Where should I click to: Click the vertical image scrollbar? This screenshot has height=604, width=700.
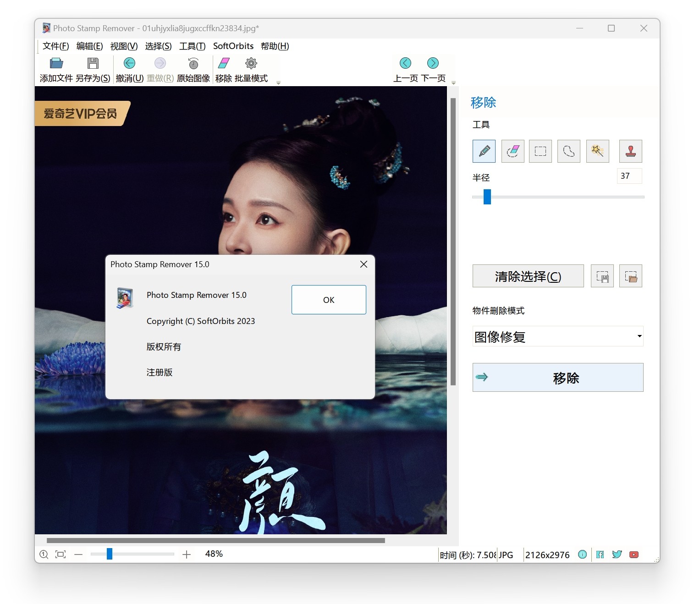tap(453, 242)
